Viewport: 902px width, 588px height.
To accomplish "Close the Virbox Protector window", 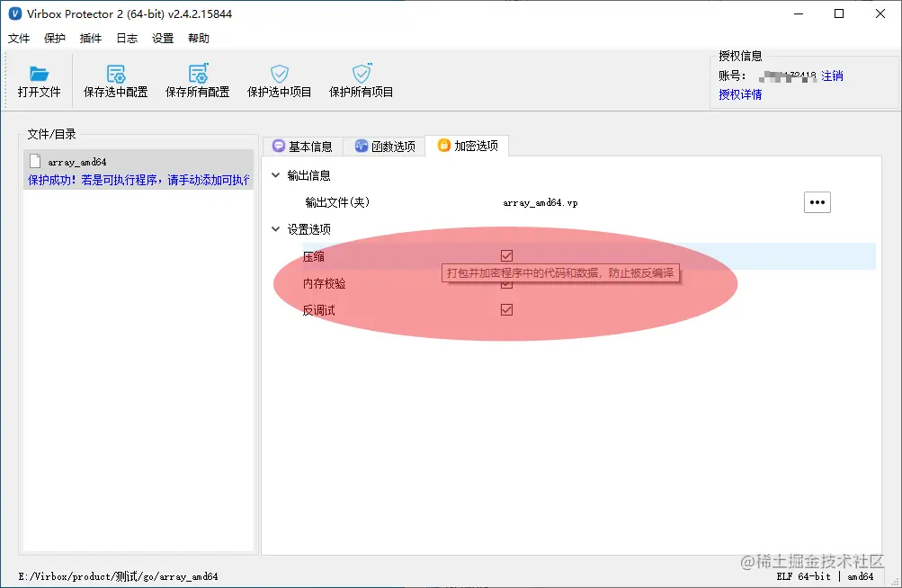I will coord(880,13).
